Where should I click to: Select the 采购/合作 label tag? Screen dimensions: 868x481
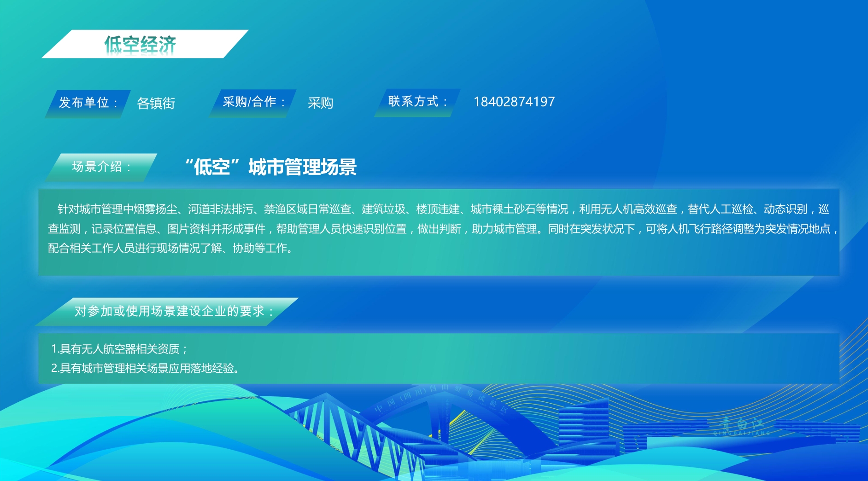(x=253, y=102)
